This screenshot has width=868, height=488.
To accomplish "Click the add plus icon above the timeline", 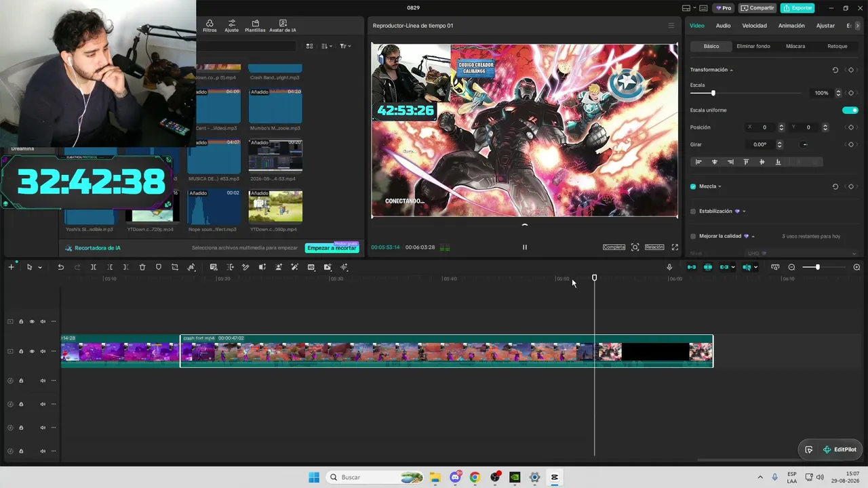I will 11,267.
